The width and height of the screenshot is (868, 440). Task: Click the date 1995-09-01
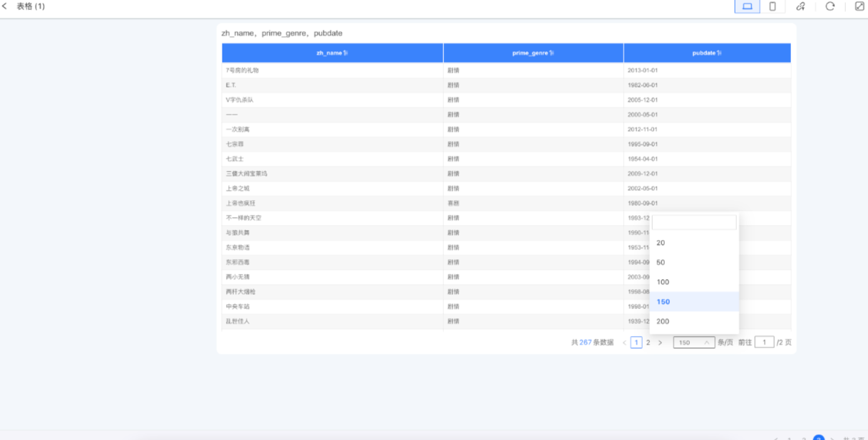643,145
